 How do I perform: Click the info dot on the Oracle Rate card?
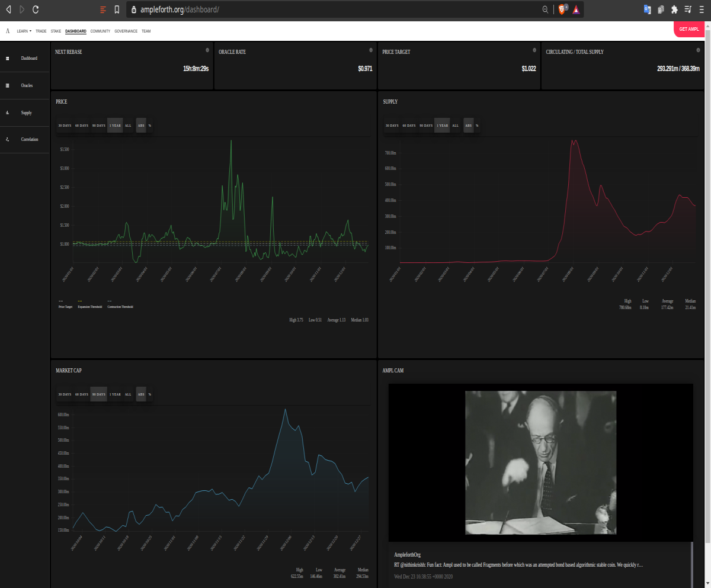[x=371, y=50]
